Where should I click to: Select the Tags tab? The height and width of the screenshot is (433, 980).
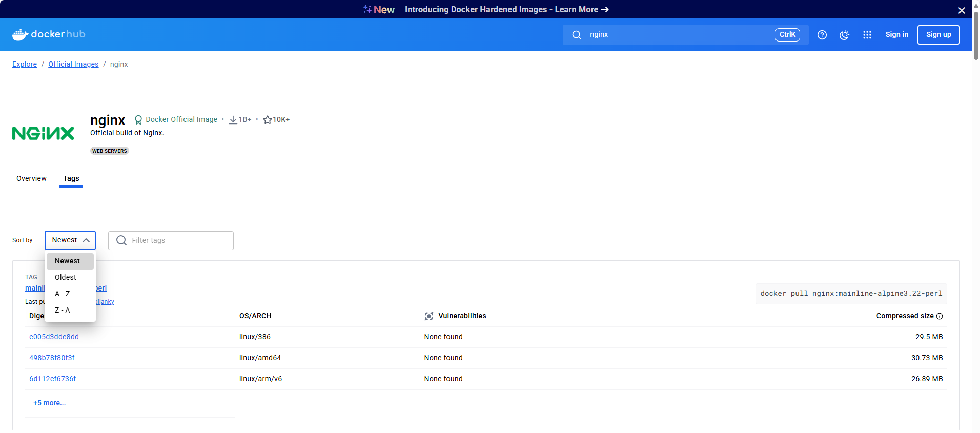click(x=71, y=178)
